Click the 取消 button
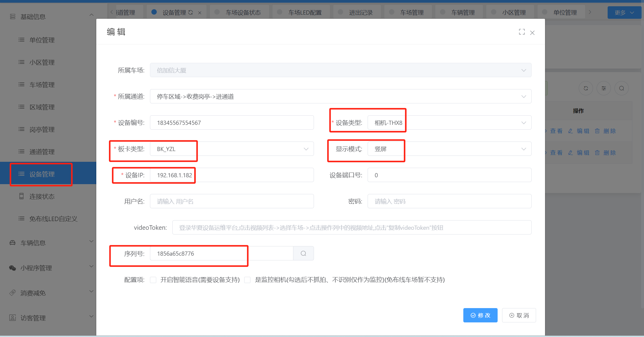 (519, 315)
